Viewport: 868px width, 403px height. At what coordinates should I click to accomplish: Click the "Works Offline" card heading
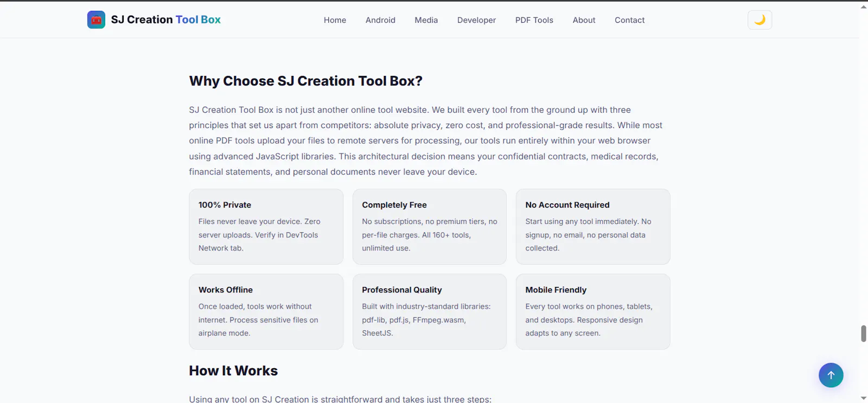226,290
